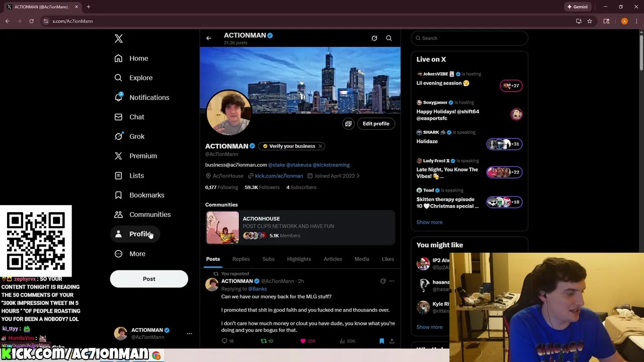Open Soxygamer's Happy Holidays space
Image resolution: width=644 pixels, height=362 pixels.
coord(469,111)
